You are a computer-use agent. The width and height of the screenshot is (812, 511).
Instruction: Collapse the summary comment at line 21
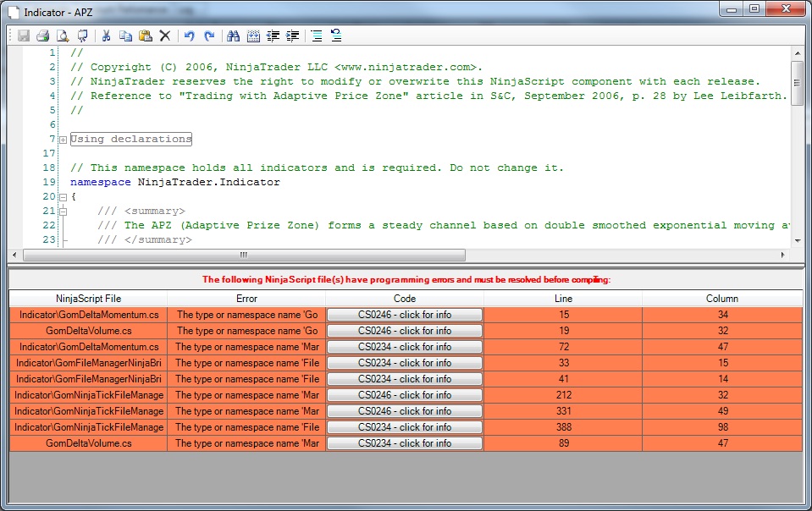(x=64, y=211)
